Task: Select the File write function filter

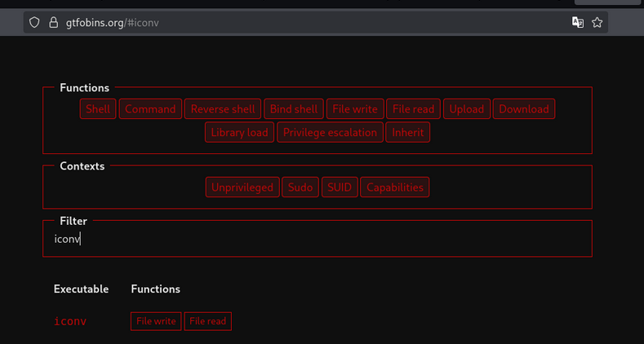Action: 354,109
